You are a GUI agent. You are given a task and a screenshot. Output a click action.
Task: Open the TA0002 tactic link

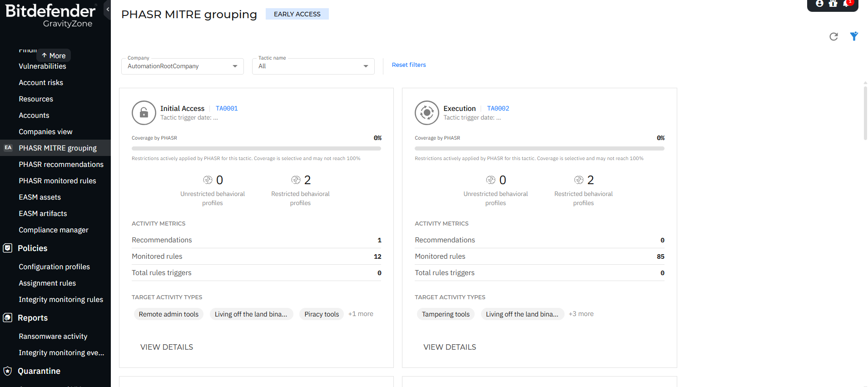(498, 109)
